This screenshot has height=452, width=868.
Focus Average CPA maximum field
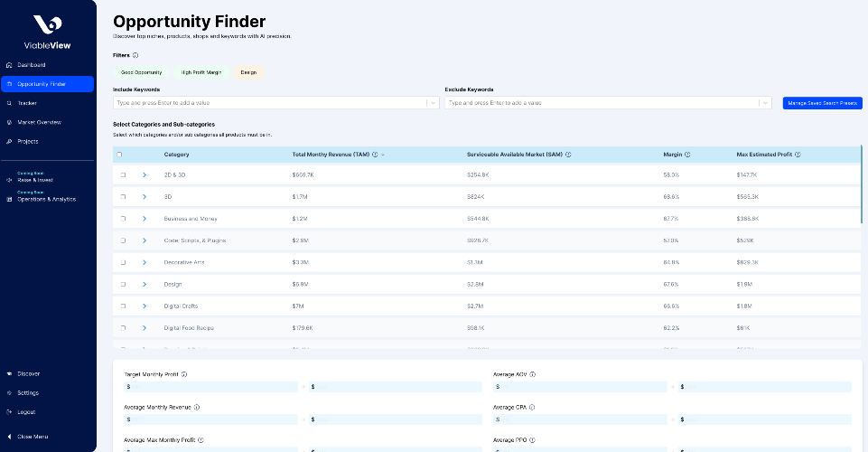764,419
